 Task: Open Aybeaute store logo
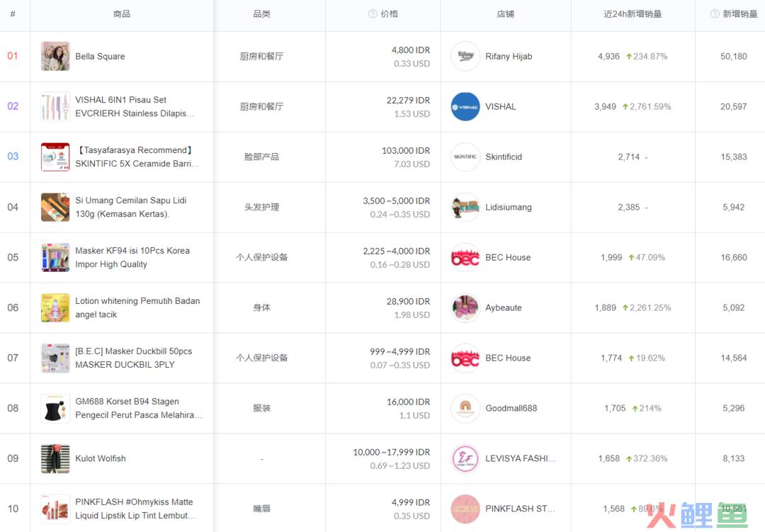point(465,307)
